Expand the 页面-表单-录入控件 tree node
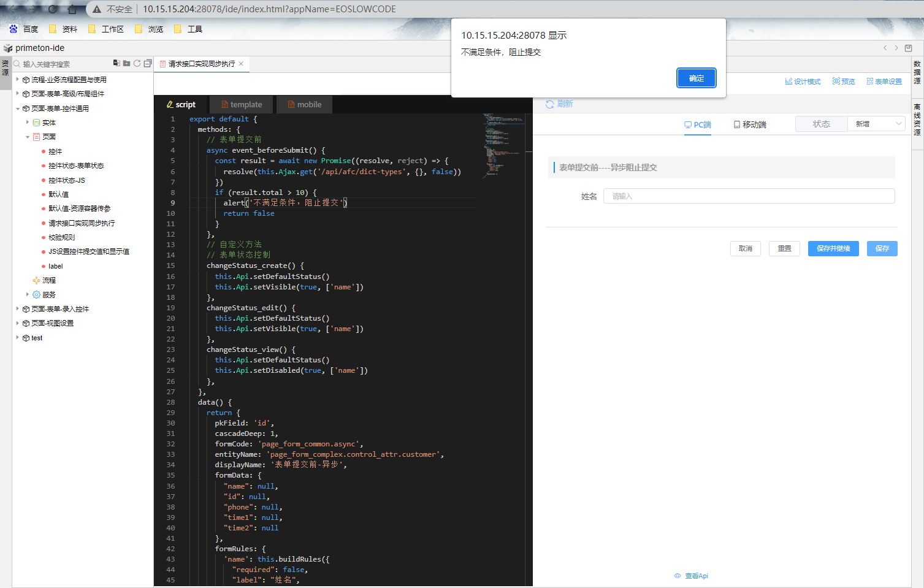The height and width of the screenshot is (588, 924). pyautogui.click(x=18, y=309)
